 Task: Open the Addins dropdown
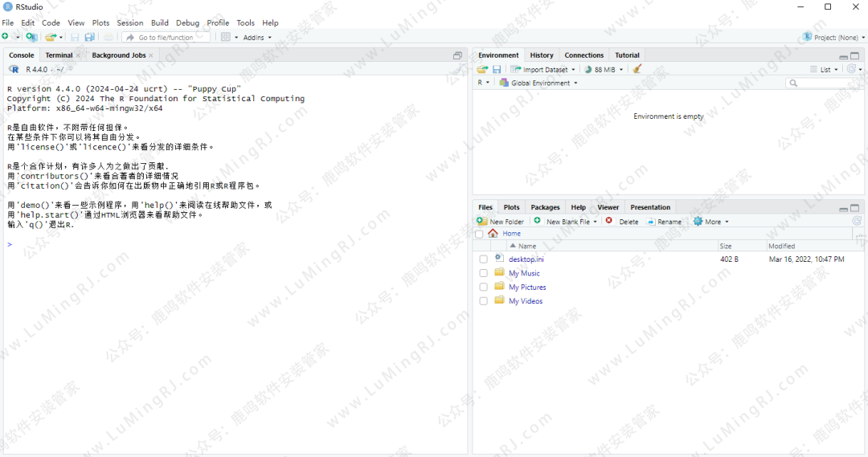257,38
